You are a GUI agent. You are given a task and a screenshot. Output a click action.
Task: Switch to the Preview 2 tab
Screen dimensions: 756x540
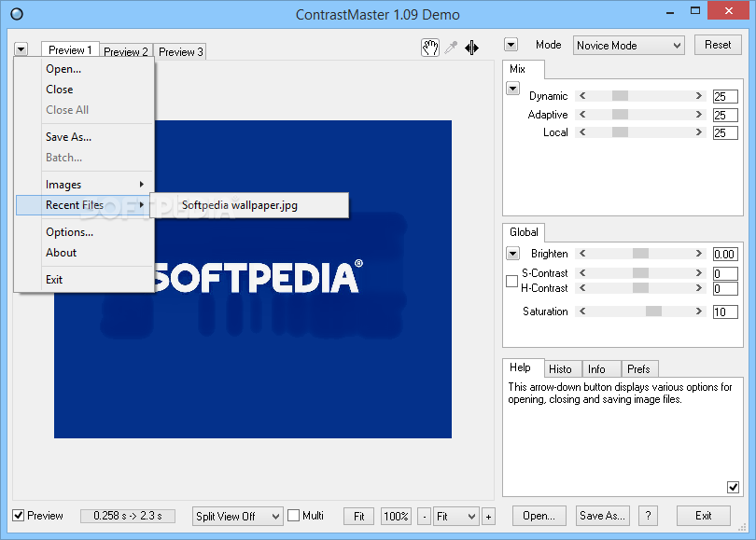pyautogui.click(x=126, y=51)
